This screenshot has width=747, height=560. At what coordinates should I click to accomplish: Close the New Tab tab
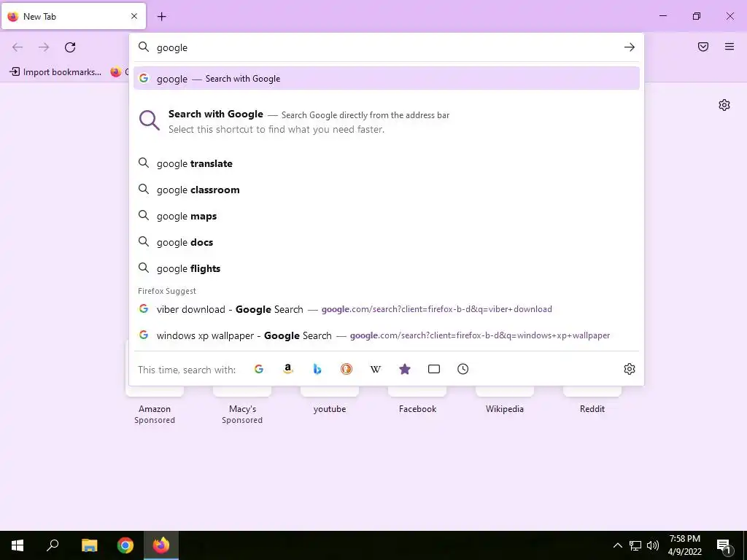(134, 16)
